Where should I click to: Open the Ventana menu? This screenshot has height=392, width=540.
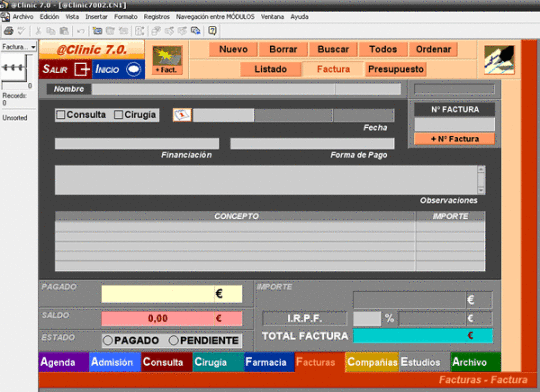pyautogui.click(x=272, y=17)
